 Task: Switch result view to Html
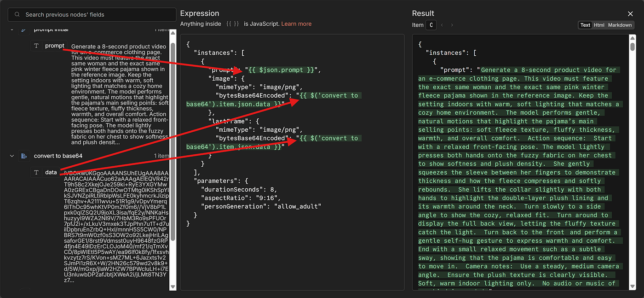[599, 25]
